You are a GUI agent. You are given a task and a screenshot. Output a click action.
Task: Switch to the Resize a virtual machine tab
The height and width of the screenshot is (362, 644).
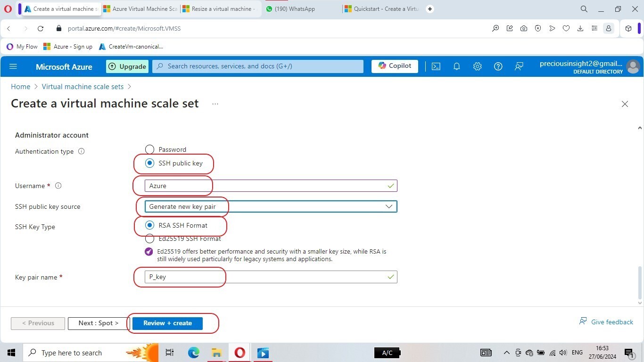(219, 9)
